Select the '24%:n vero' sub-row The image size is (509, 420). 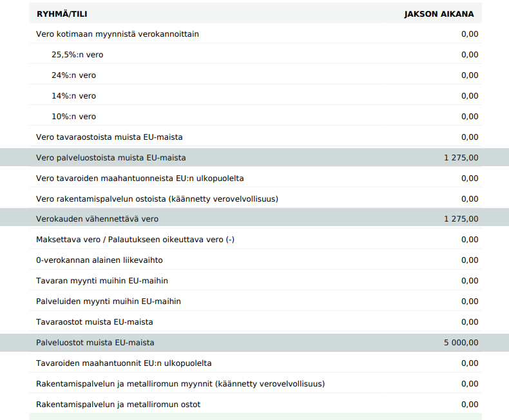pyautogui.click(x=73, y=75)
